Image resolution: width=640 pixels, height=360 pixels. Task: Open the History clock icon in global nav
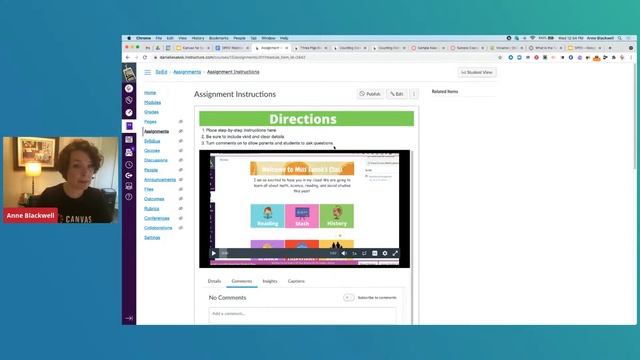coord(129,165)
